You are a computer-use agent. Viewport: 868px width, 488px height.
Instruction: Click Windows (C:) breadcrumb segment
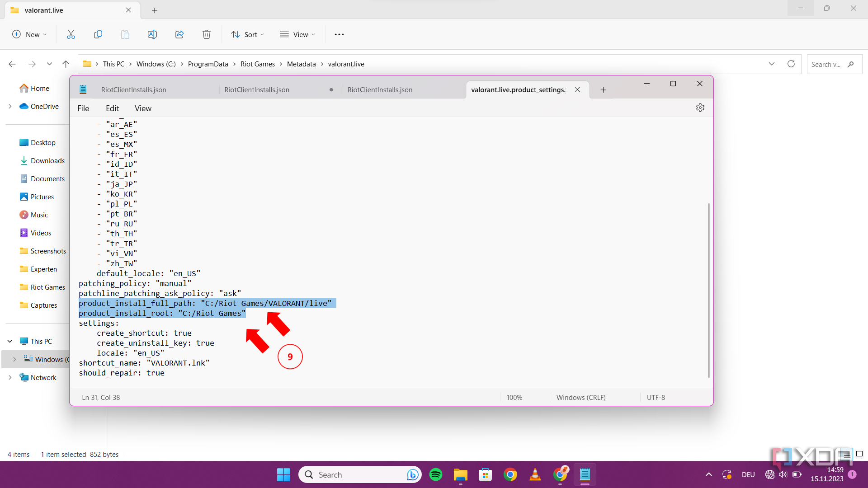(156, 64)
